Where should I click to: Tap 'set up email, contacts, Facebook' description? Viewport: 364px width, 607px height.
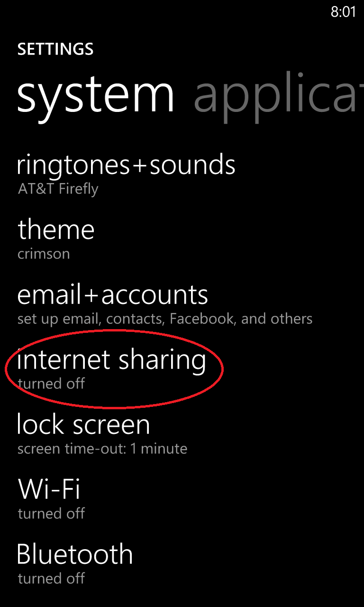pos(165,319)
